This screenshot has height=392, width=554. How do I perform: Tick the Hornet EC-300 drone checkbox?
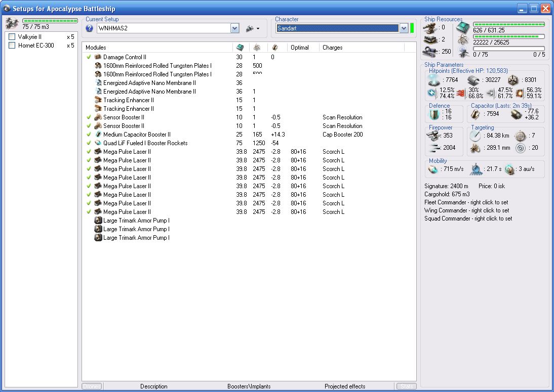(x=12, y=45)
